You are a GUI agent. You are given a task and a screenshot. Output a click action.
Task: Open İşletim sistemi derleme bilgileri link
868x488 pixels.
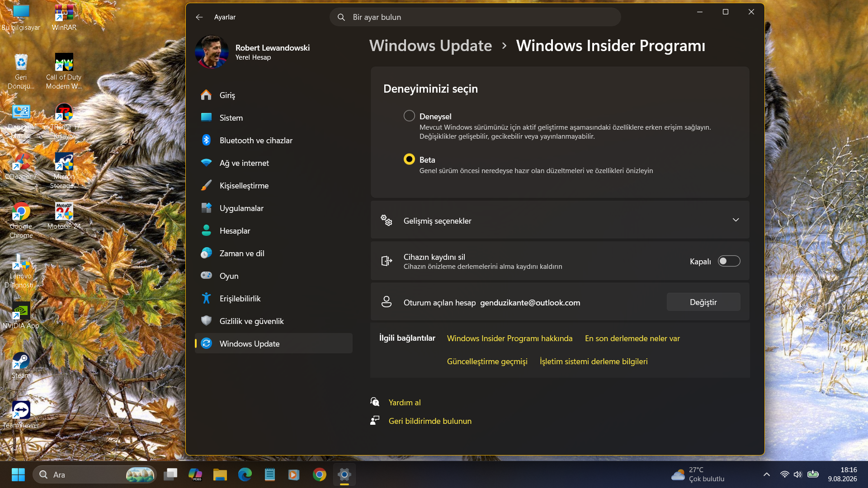pos(594,361)
